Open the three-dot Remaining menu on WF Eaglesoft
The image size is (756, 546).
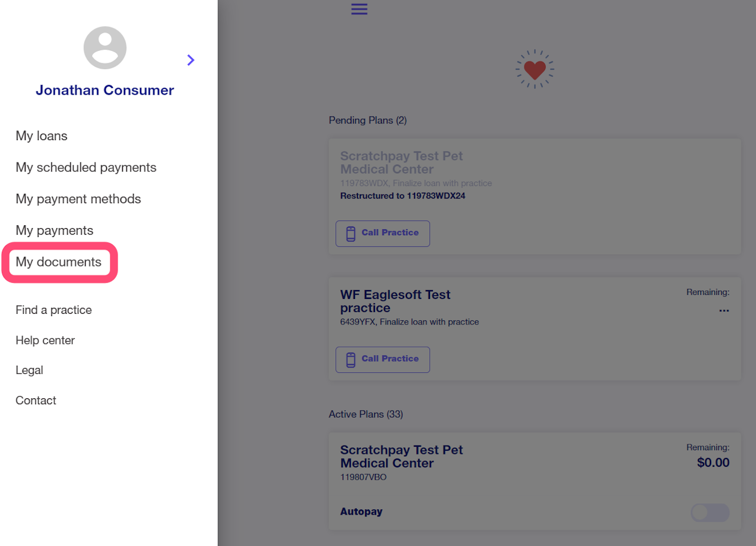pos(724,310)
